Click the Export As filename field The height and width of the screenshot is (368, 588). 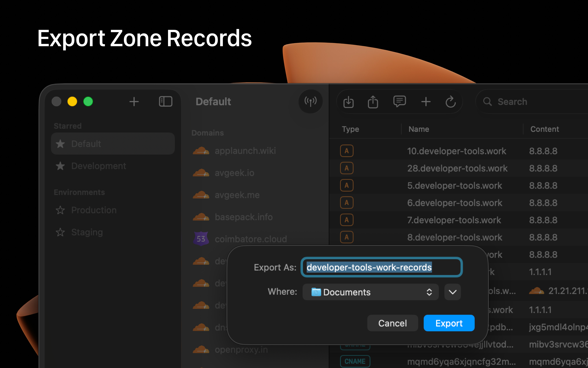(x=381, y=267)
